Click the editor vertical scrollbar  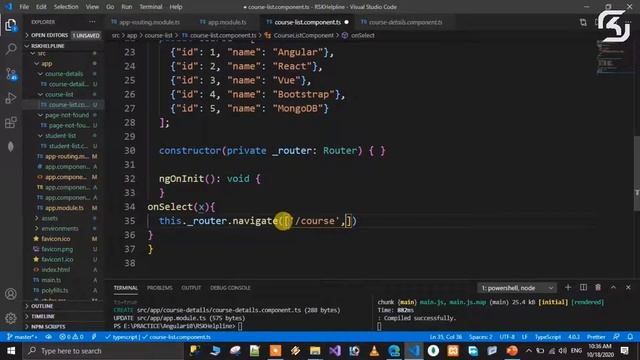[x=636, y=173]
